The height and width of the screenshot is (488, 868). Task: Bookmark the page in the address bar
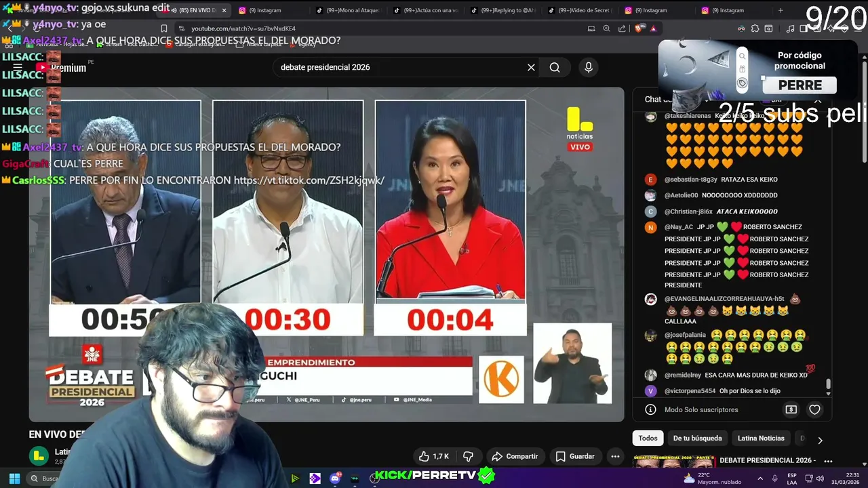point(163,28)
